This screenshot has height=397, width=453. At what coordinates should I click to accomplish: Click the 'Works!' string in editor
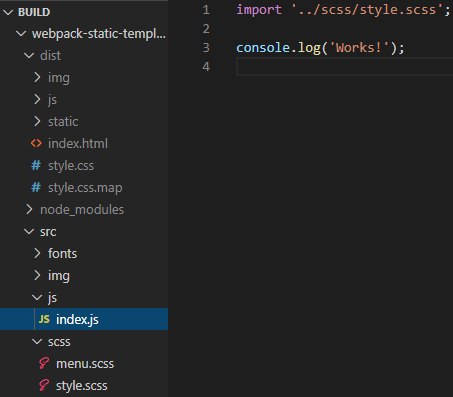point(359,48)
